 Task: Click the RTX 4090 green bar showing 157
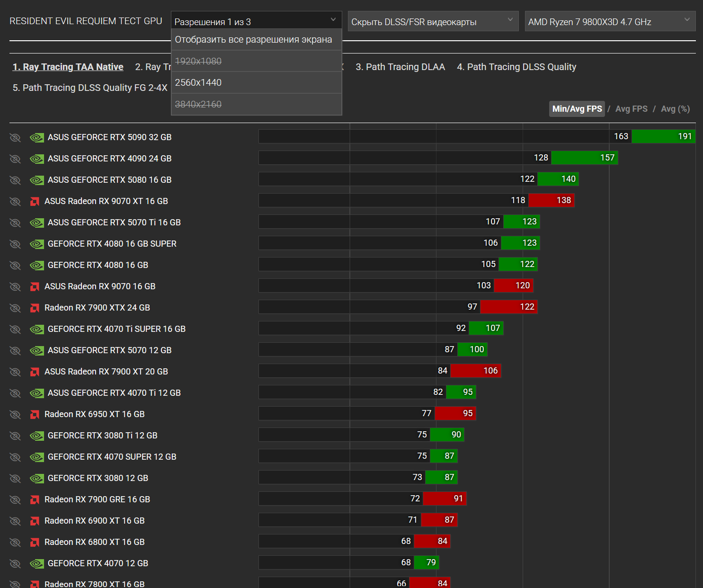(585, 158)
